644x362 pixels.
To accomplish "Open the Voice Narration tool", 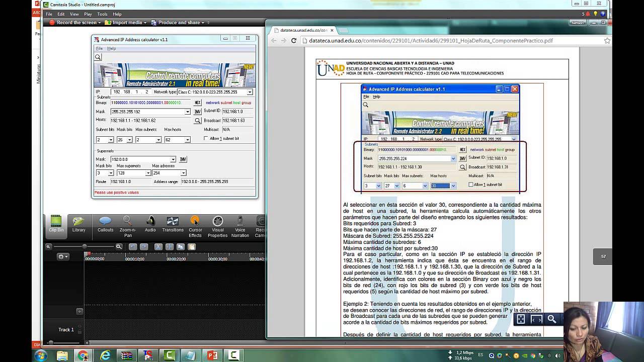I will 240,227.
